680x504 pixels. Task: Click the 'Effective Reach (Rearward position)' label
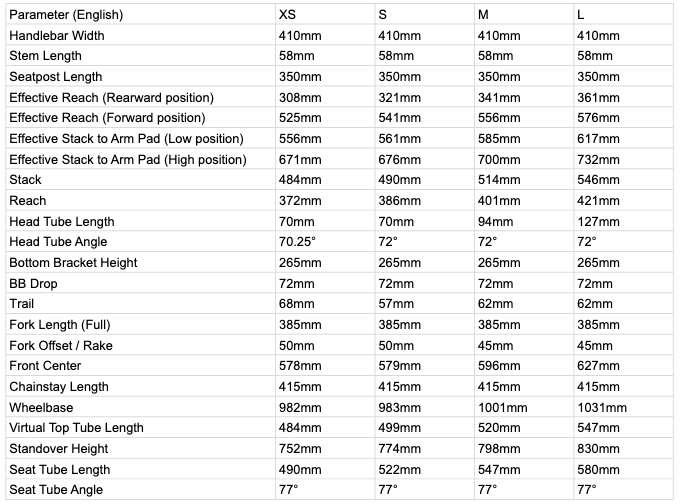[111, 97]
